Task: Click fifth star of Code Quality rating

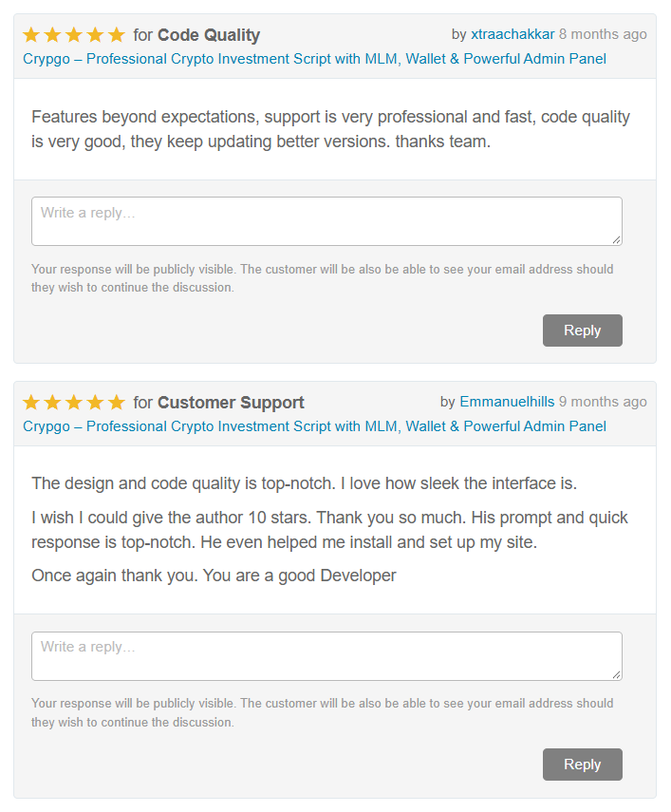Action: click(x=117, y=35)
